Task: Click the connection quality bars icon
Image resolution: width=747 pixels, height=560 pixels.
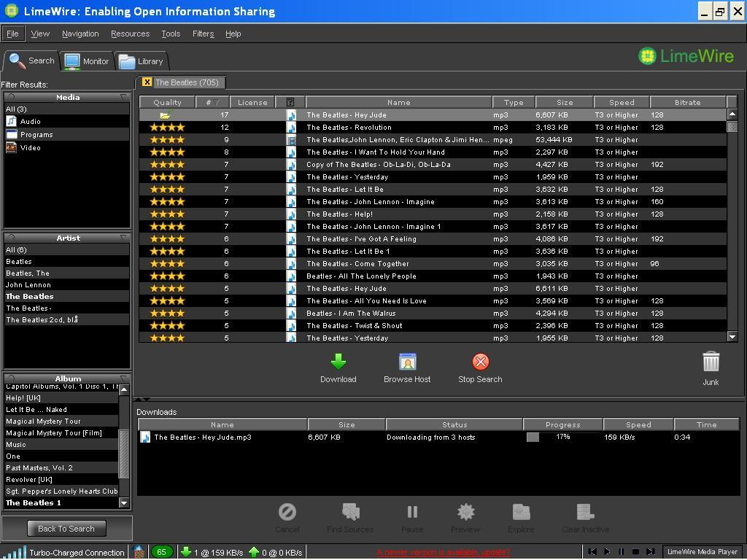Action: (x=15, y=552)
